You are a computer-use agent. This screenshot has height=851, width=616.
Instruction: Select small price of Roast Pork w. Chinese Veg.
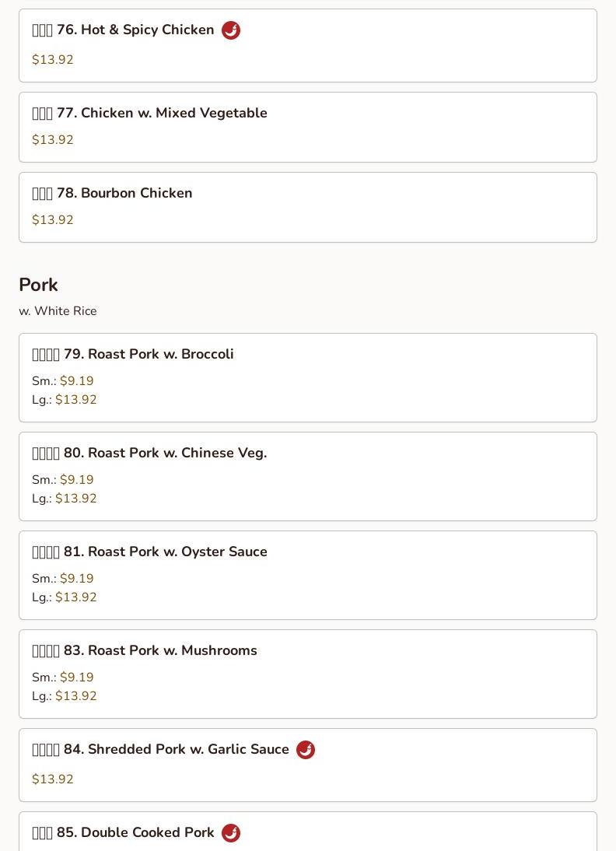[x=76, y=480]
